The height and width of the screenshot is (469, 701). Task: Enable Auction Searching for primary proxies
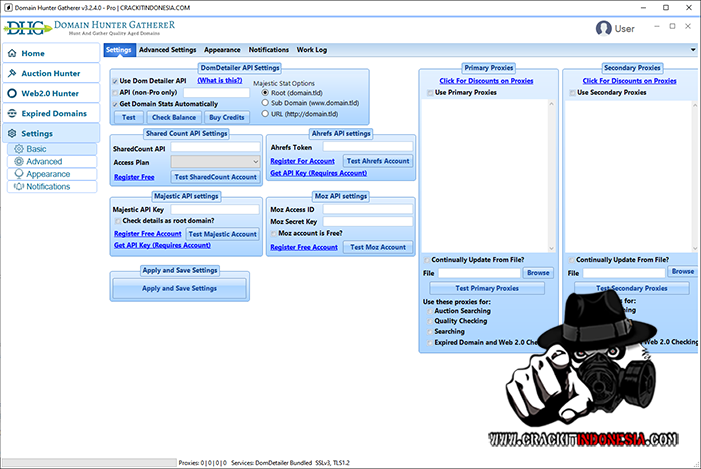tap(430, 311)
